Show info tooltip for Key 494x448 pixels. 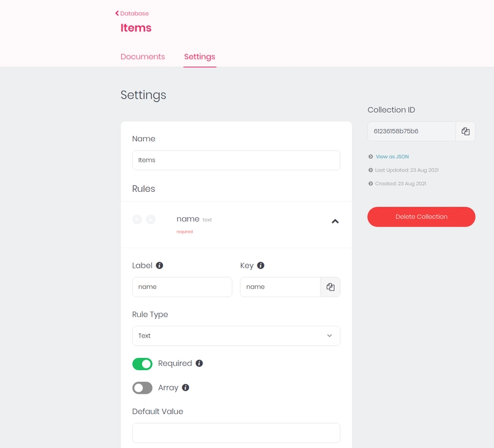coord(261,265)
